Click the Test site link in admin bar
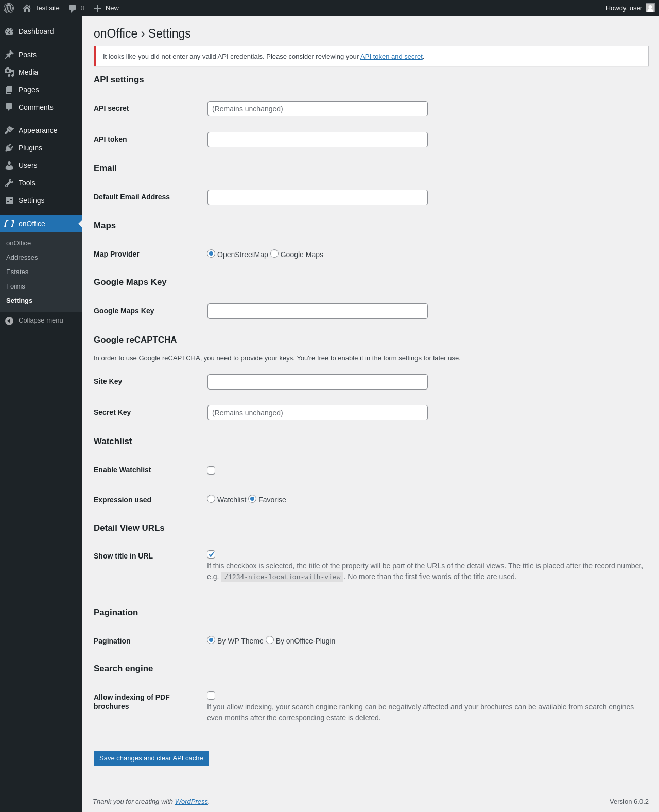 pyautogui.click(x=41, y=8)
